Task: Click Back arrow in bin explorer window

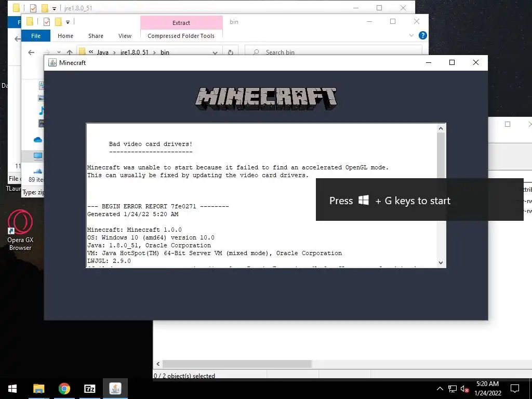Action: coord(31,52)
